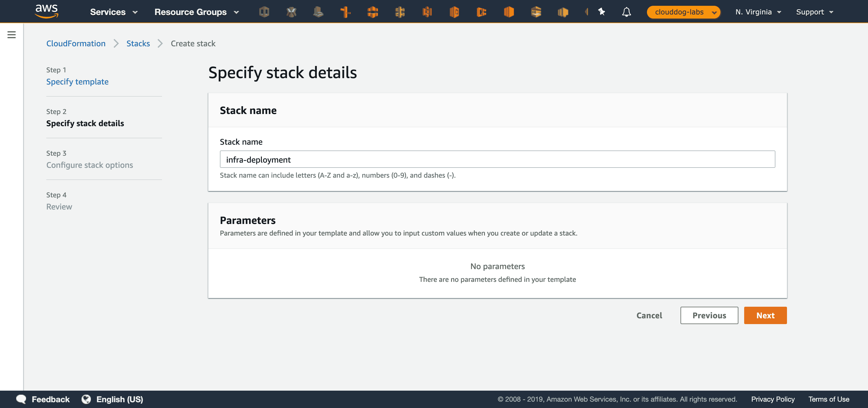The width and height of the screenshot is (868, 408).
Task: Click the notifications bell icon
Action: 626,12
